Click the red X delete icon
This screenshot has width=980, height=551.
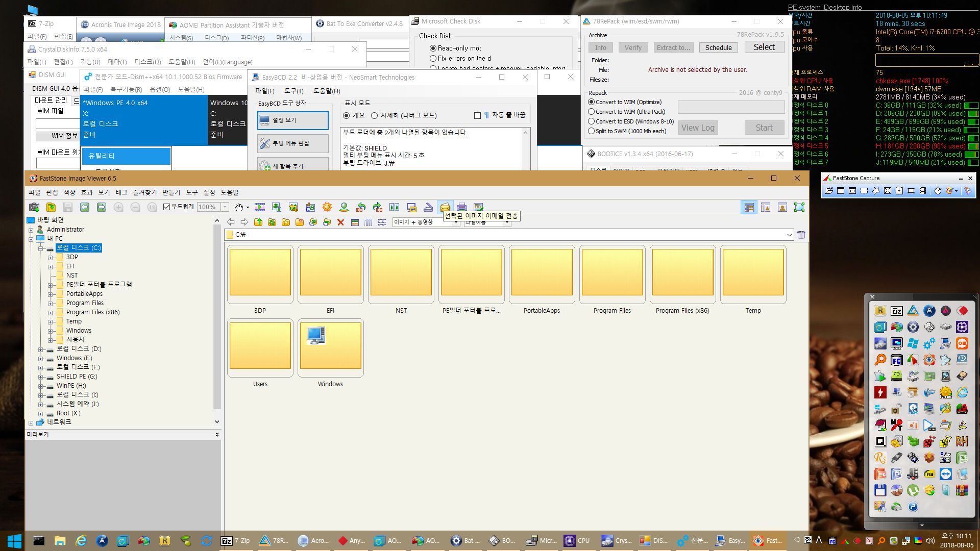pos(340,222)
